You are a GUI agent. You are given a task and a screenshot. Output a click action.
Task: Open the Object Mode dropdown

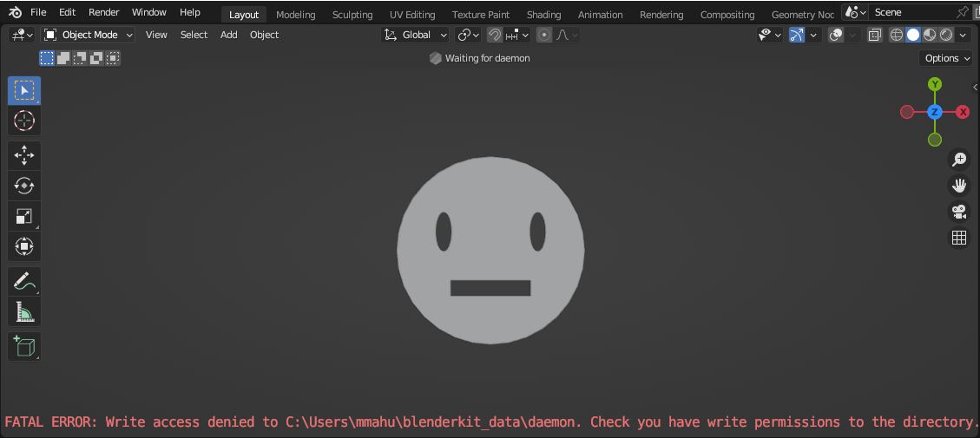88,35
